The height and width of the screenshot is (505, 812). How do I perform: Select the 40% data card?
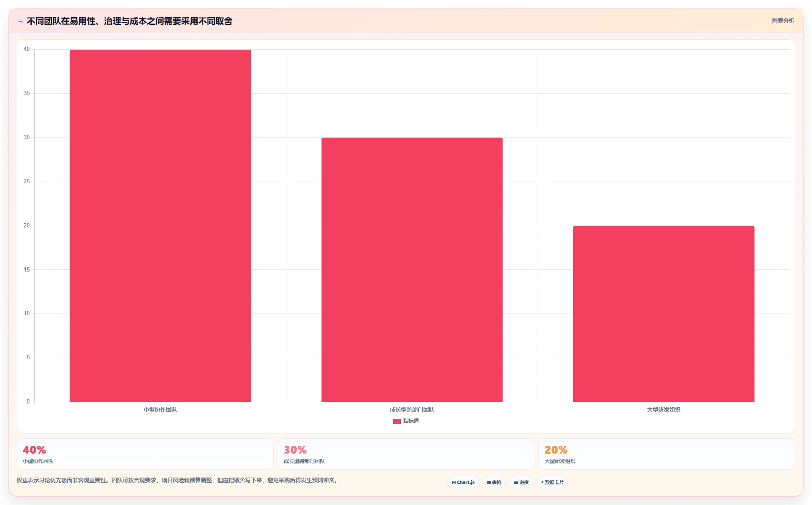click(145, 454)
